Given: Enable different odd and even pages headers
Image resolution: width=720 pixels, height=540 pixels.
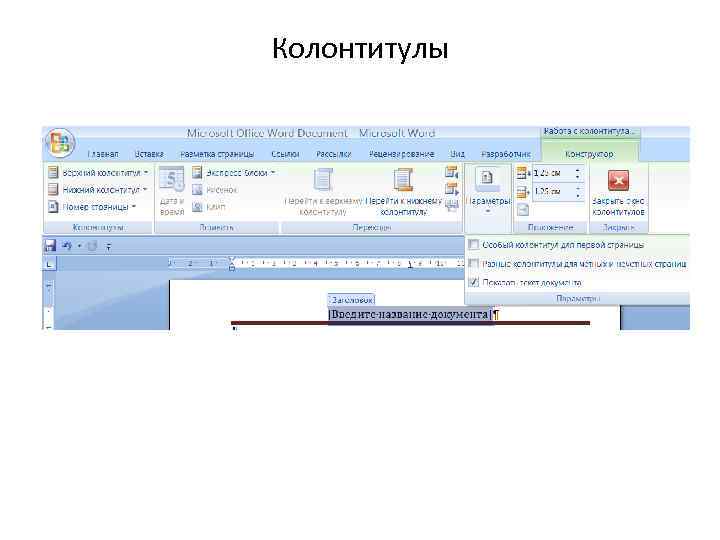Looking at the screenshot, I should pyautogui.click(x=473, y=264).
